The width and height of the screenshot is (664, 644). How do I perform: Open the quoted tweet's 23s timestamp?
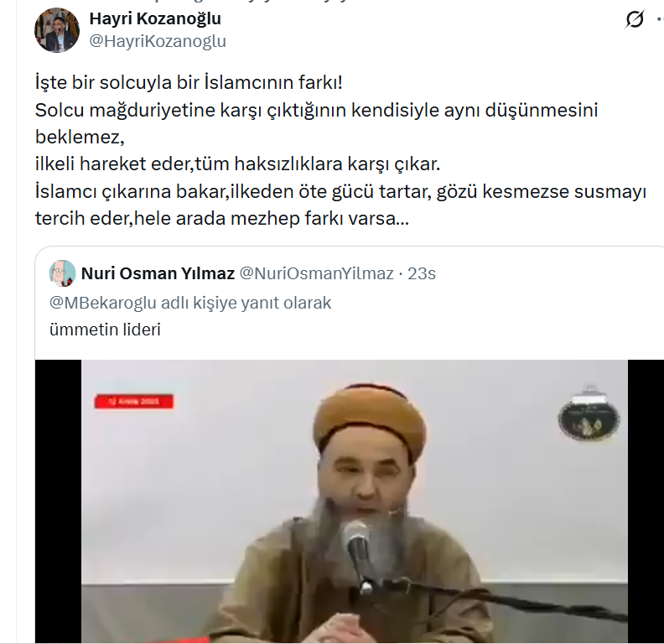pyautogui.click(x=422, y=273)
